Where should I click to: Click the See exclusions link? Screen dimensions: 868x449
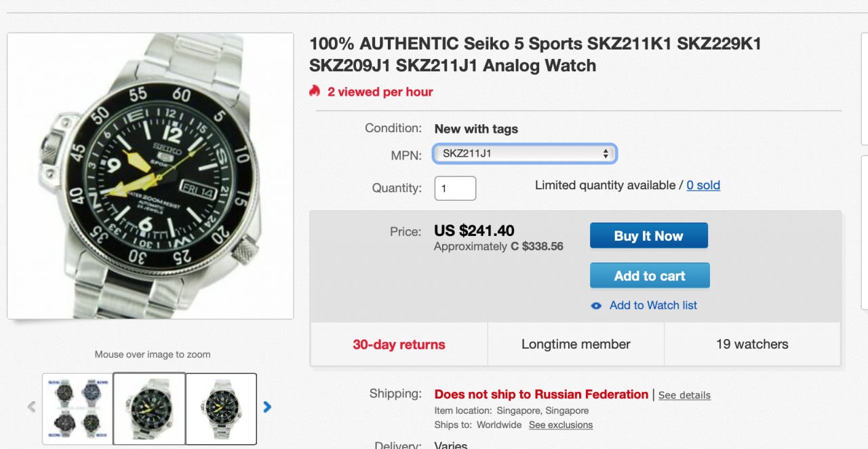561,425
